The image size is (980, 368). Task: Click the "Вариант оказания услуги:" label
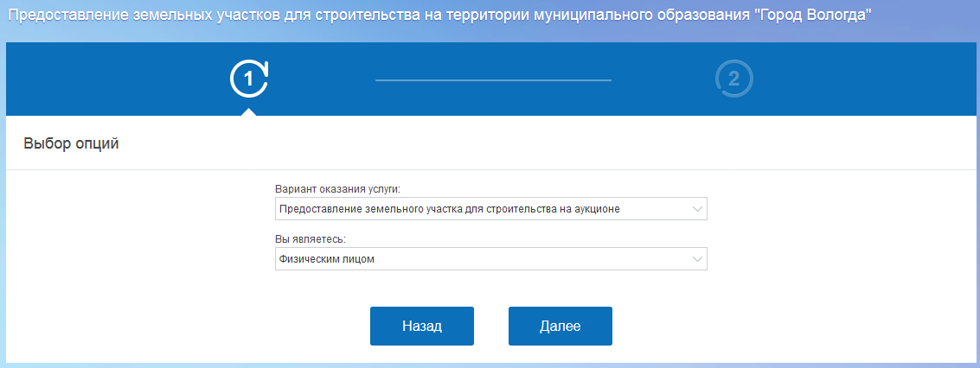pyautogui.click(x=338, y=188)
